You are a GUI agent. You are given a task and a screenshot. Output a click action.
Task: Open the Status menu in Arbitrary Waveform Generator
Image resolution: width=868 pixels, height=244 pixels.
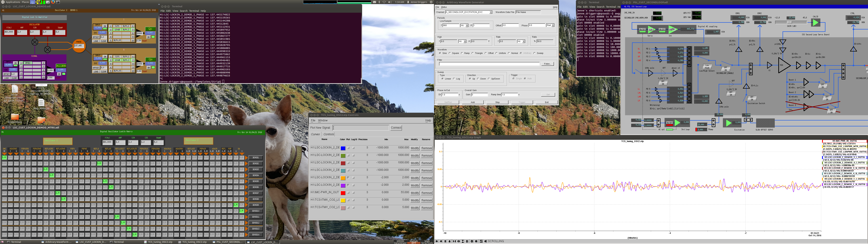[x=444, y=7]
